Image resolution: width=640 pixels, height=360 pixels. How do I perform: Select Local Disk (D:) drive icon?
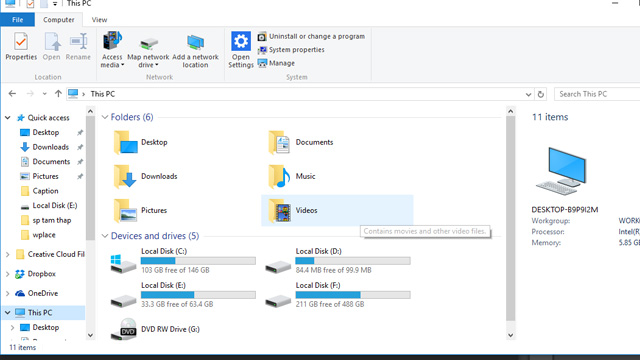tap(278, 267)
